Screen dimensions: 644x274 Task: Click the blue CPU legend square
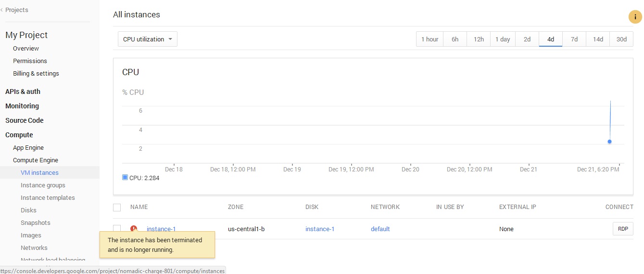pos(125,178)
